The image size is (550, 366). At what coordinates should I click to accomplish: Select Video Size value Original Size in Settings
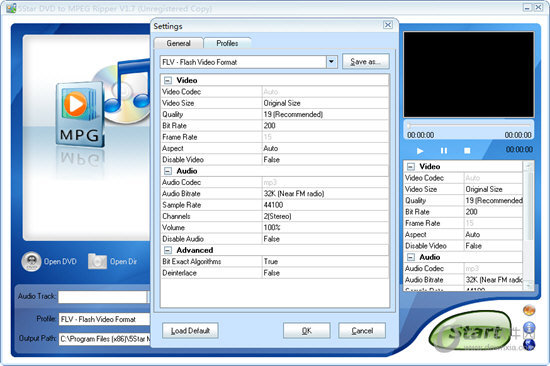(x=326, y=103)
